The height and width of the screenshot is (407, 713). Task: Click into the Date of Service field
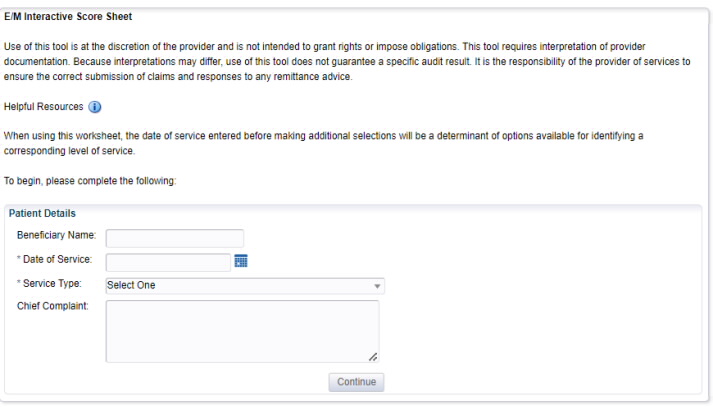coord(168,262)
